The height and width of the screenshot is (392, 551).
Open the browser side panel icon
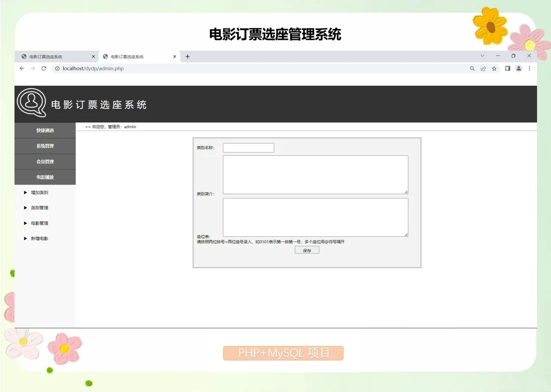coord(507,68)
